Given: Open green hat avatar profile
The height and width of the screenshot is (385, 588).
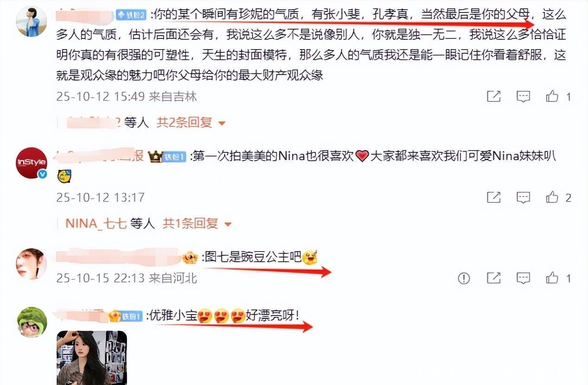Looking at the screenshot, I should pyautogui.click(x=32, y=322).
